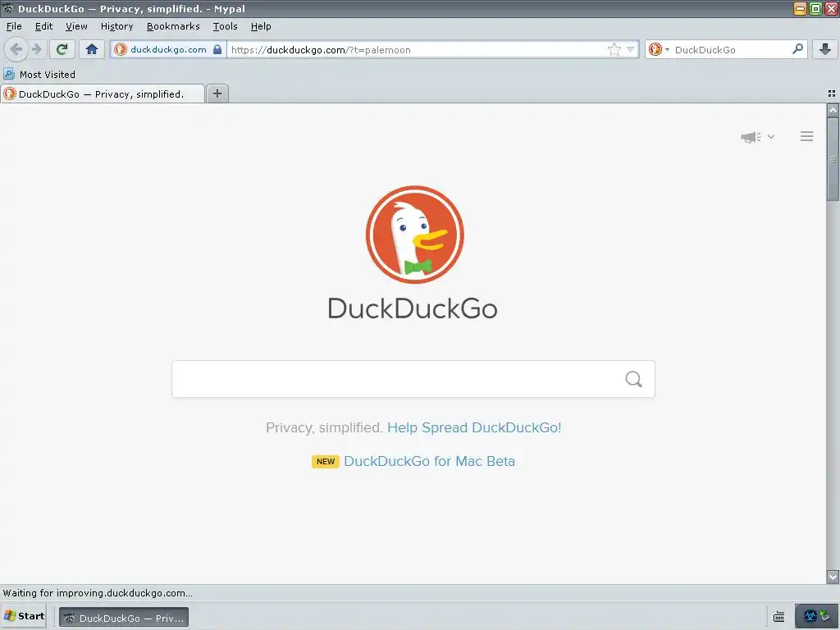Click the tab groups icon
Image resolution: width=840 pixels, height=630 pixels.
click(832, 94)
